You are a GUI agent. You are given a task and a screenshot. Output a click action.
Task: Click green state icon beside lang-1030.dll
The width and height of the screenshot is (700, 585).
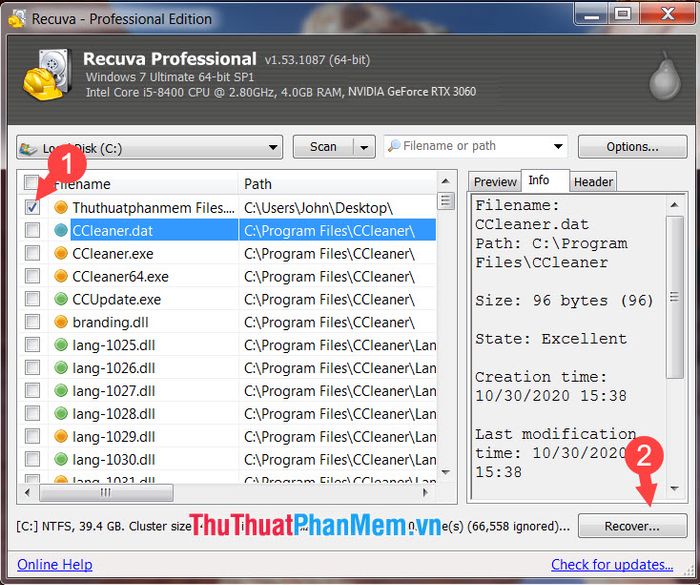[61, 459]
